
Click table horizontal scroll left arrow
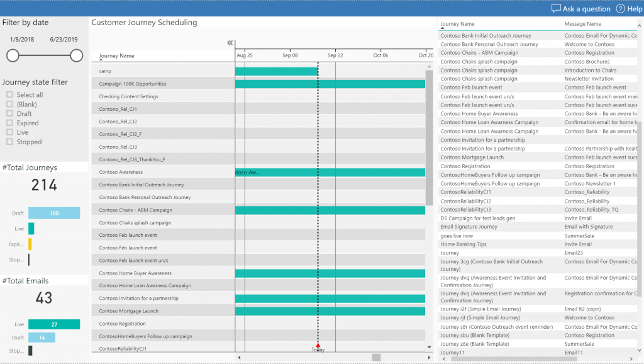tap(443, 359)
